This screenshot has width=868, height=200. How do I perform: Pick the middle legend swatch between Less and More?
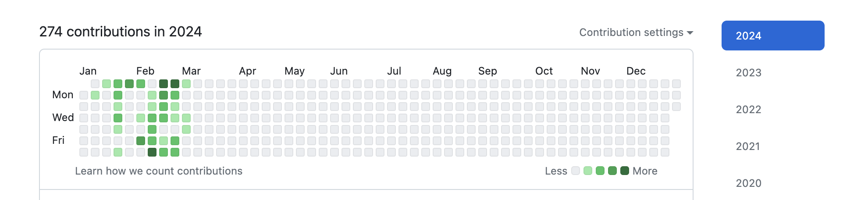[600, 171]
